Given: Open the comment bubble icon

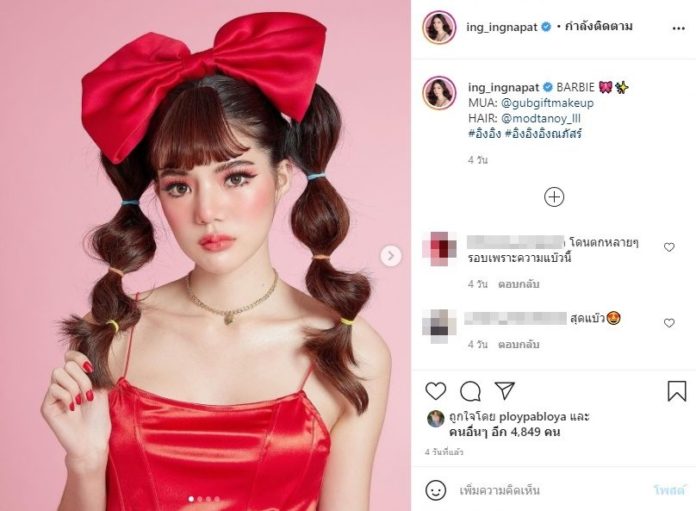Looking at the screenshot, I should click(470, 391).
